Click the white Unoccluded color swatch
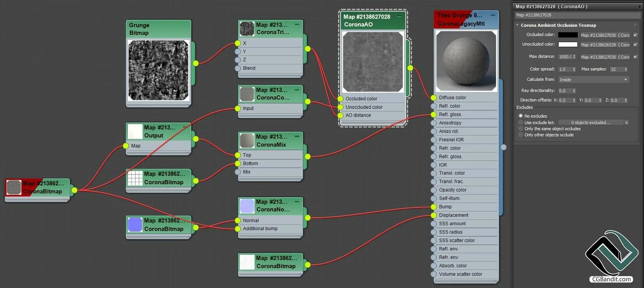Image resolution: width=644 pixels, height=288 pixels. pyautogui.click(x=568, y=44)
